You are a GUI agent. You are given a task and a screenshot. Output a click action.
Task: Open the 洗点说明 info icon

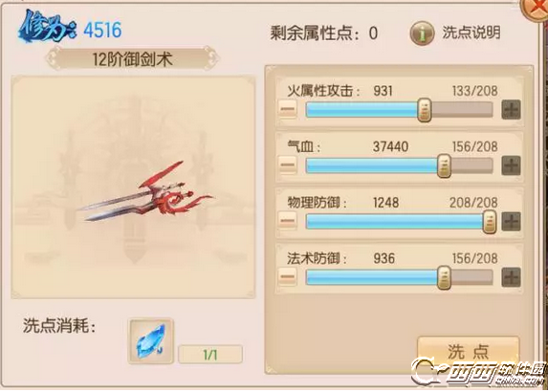click(x=422, y=33)
